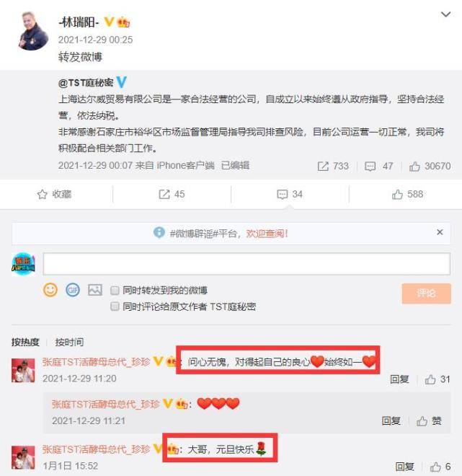Click the orange 评论 submit button

pyautogui.click(x=426, y=294)
